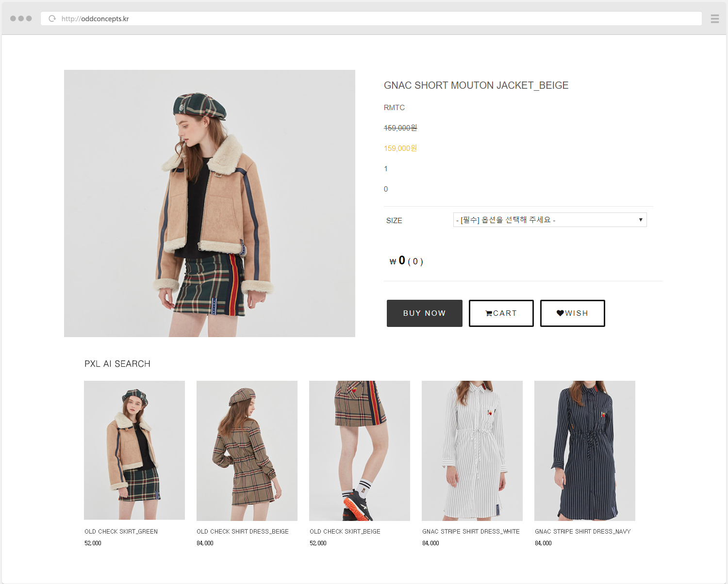Open the Old Check Skirt Beige thumbnail
Screen dimensions: 728x584
(360, 450)
